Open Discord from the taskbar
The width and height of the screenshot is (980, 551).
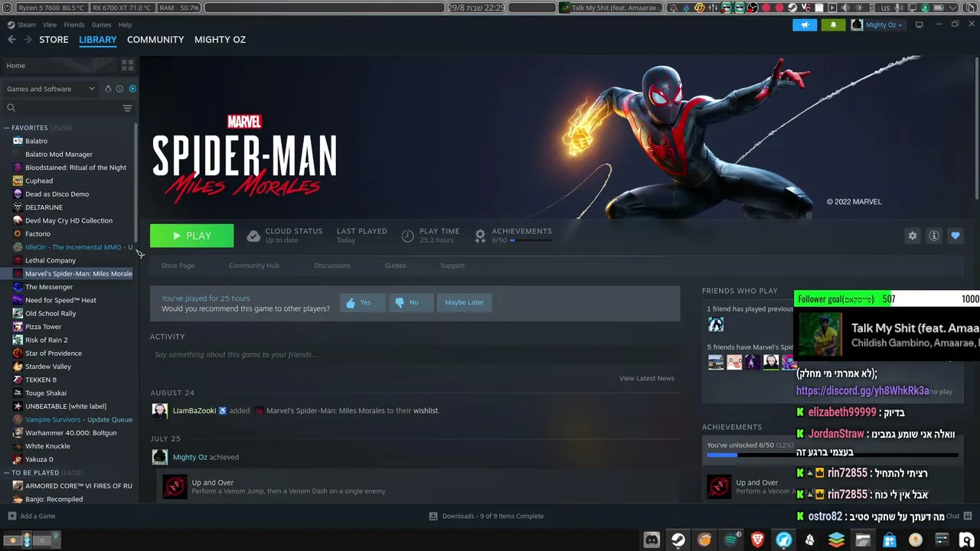coord(652,540)
